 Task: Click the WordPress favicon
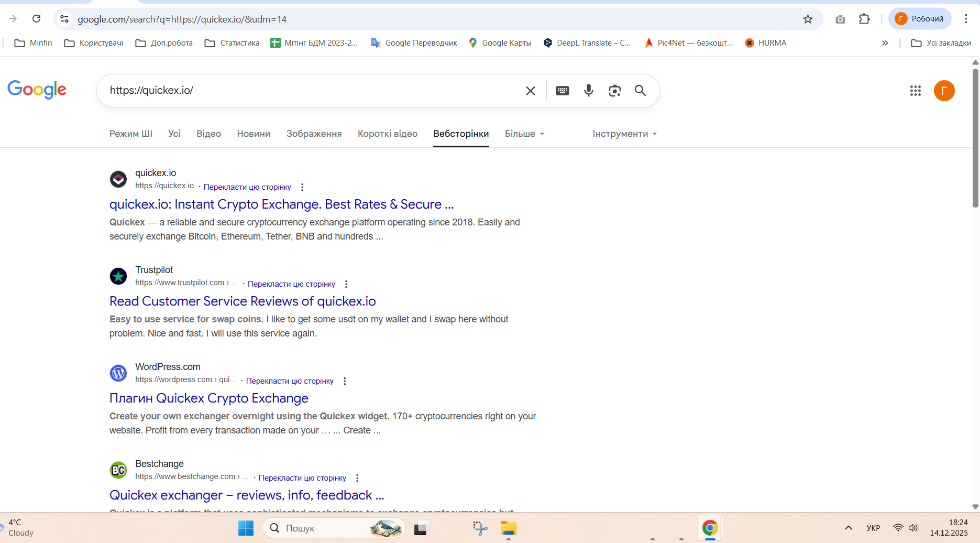(x=118, y=373)
